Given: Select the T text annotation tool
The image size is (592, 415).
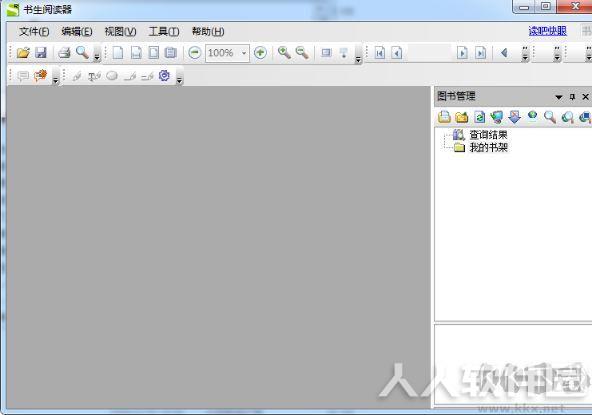Looking at the screenshot, I should [94, 76].
